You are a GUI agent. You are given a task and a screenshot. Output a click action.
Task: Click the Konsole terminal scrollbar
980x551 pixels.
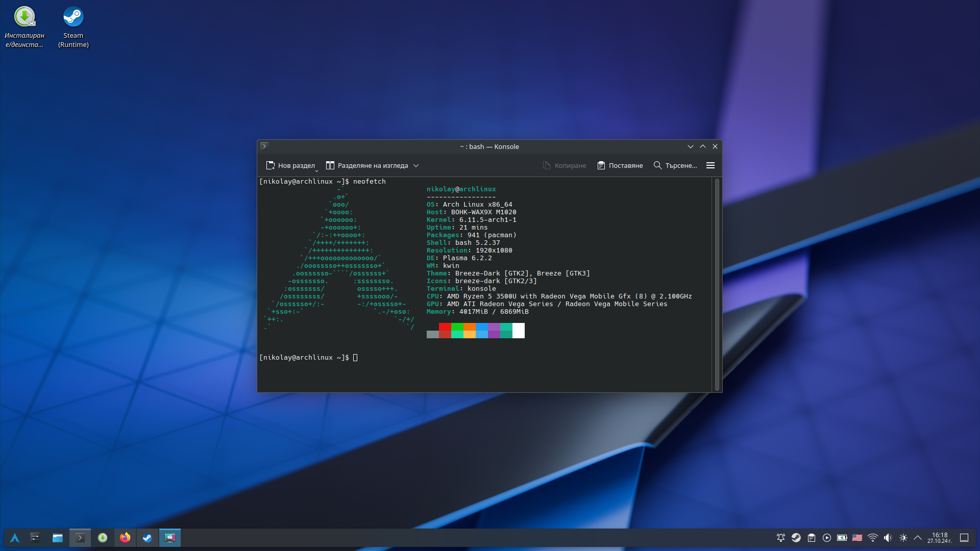pyautogui.click(x=717, y=285)
